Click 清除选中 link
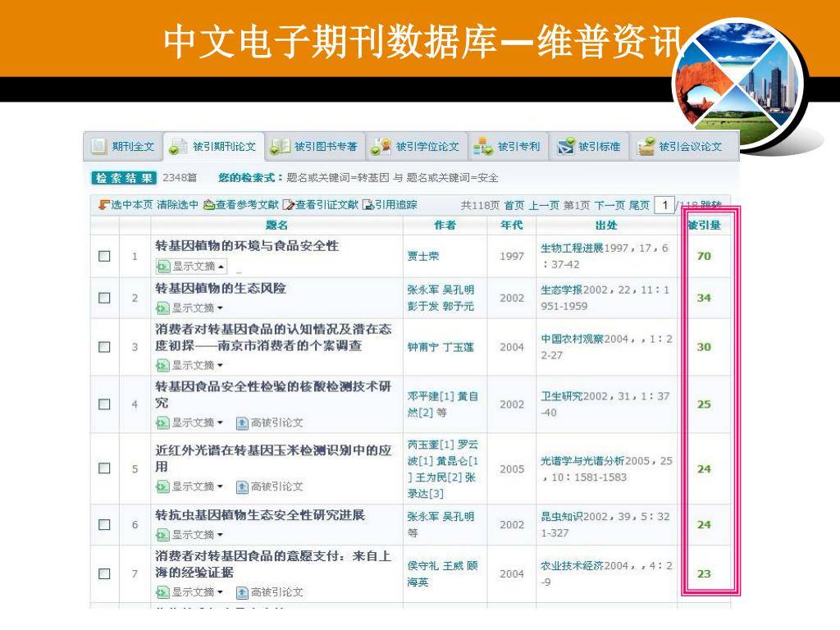This screenshot has width=840, height=630. pyautogui.click(x=177, y=204)
